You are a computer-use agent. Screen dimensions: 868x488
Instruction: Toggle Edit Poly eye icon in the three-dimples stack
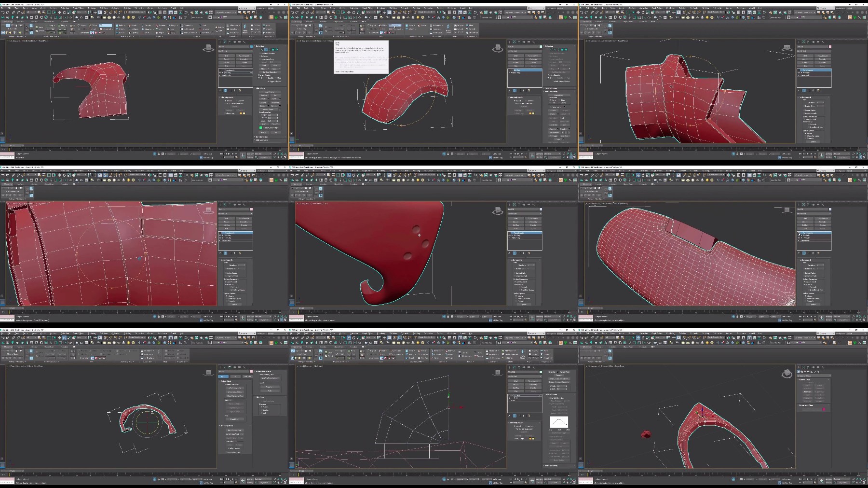(x=509, y=236)
